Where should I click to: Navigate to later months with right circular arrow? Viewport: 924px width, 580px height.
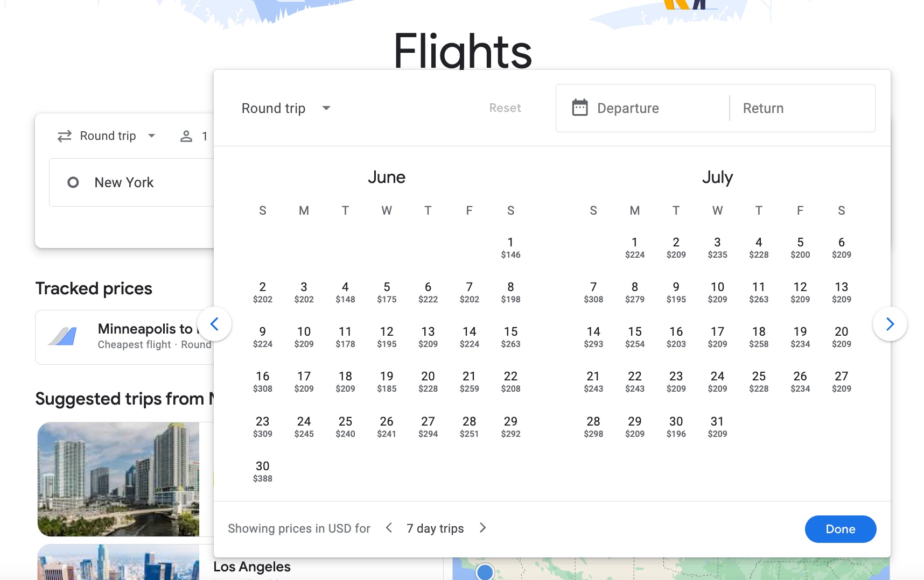click(x=890, y=324)
